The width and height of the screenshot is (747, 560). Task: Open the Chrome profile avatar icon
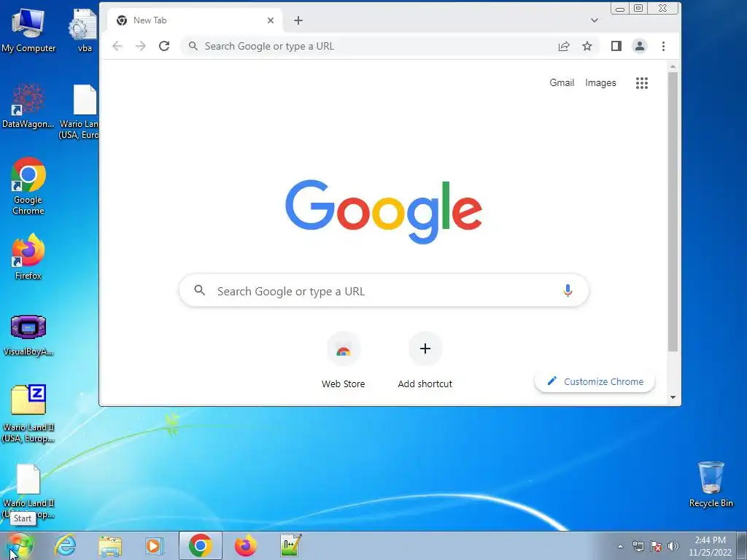(639, 46)
